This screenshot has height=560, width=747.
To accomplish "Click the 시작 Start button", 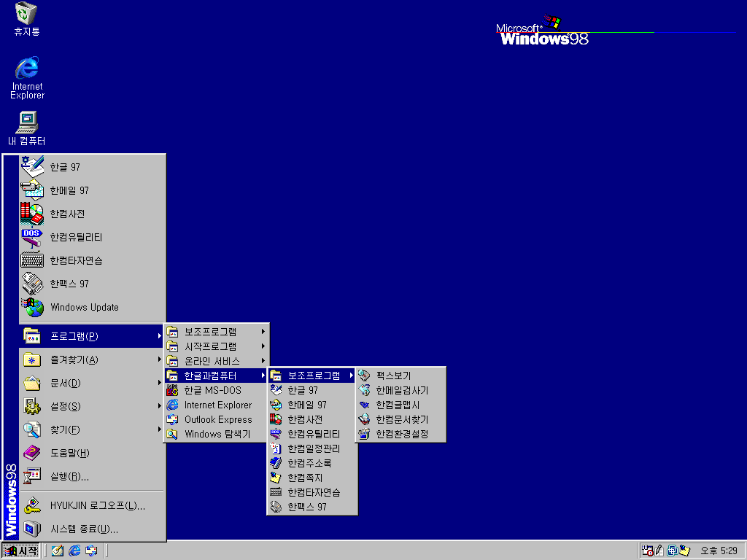I will [x=20, y=551].
